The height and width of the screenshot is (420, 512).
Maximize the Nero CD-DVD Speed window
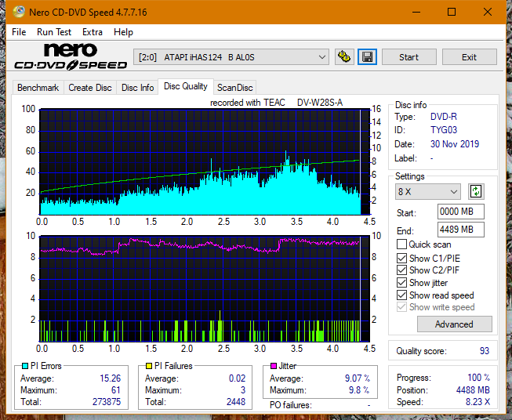(452, 12)
